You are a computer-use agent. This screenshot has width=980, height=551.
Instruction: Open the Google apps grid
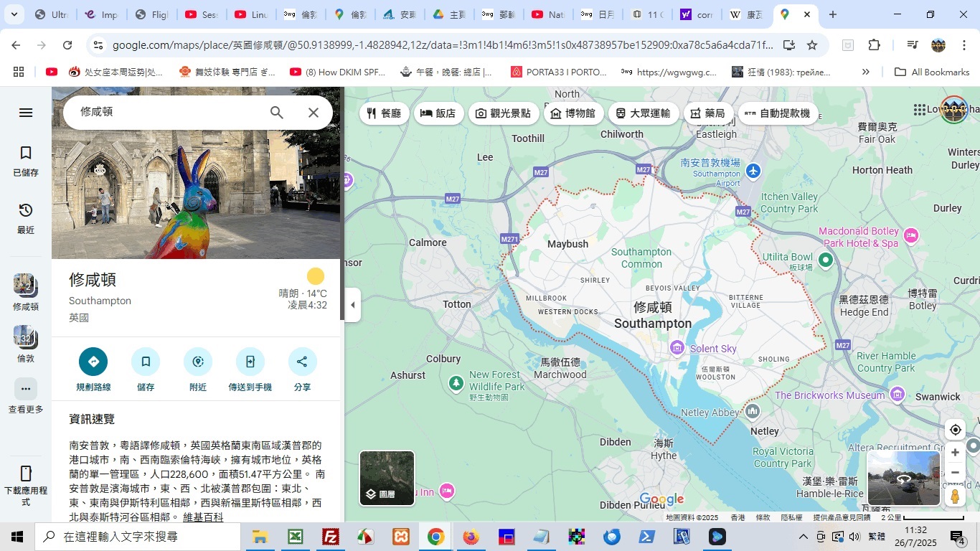tap(920, 110)
